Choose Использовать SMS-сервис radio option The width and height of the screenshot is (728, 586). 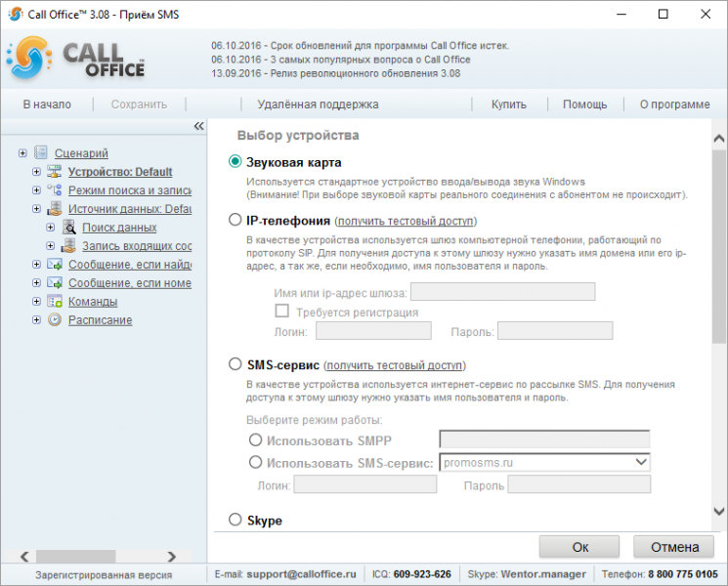click(255, 462)
